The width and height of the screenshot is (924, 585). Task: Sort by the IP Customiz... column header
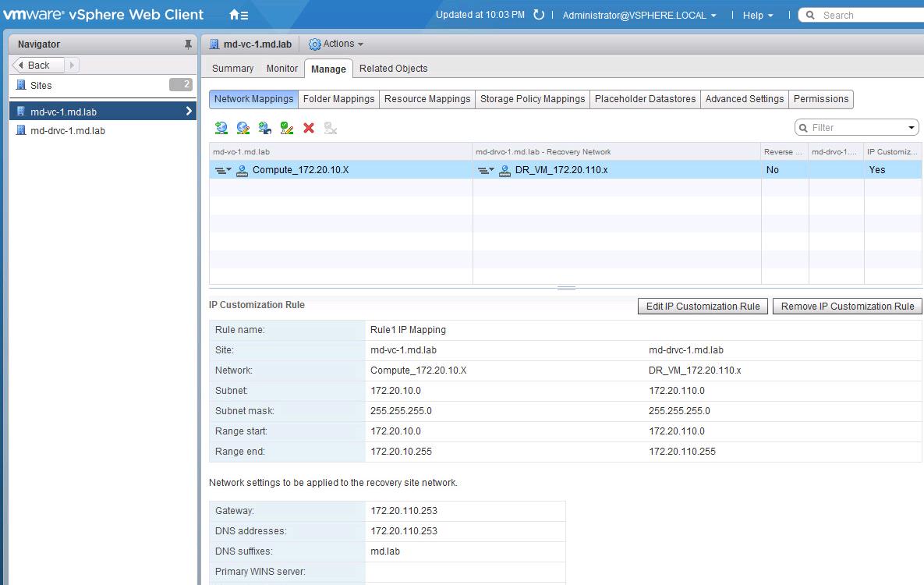click(x=893, y=151)
